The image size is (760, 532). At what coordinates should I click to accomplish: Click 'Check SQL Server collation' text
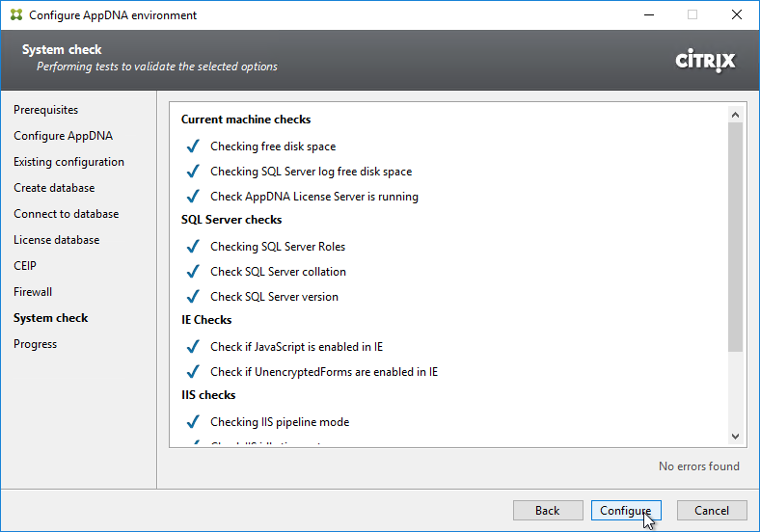click(278, 272)
